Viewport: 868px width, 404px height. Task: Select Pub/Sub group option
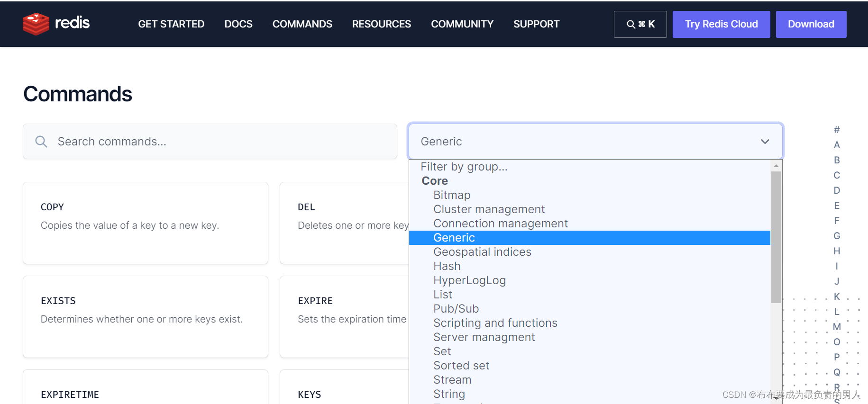tap(590, 309)
